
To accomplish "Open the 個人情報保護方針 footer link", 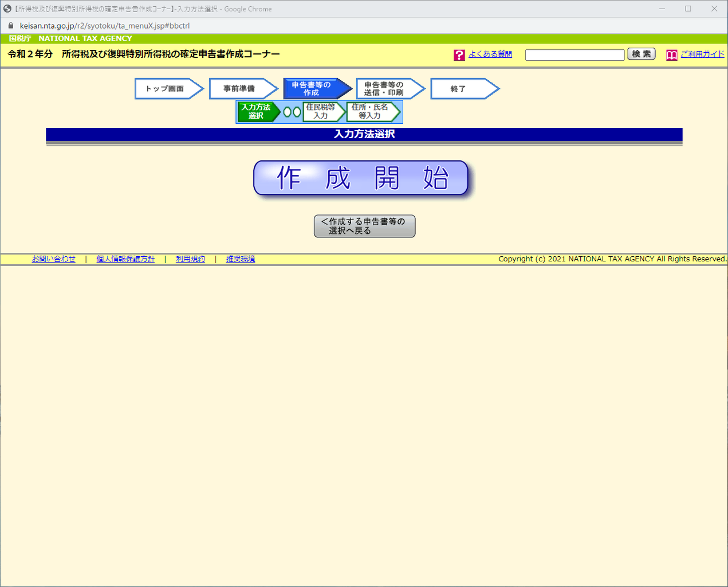I will pos(125,259).
